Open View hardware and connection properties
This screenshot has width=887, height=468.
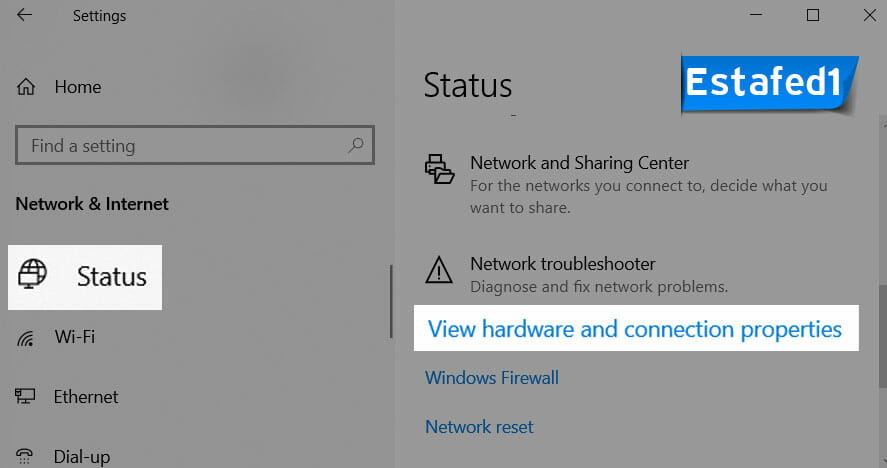click(x=635, y=329)
